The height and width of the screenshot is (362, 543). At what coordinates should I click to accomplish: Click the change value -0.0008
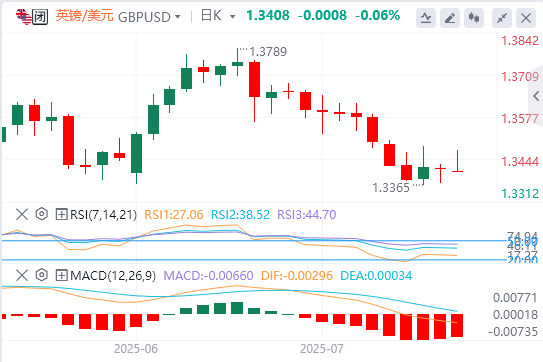click(322, 16)
